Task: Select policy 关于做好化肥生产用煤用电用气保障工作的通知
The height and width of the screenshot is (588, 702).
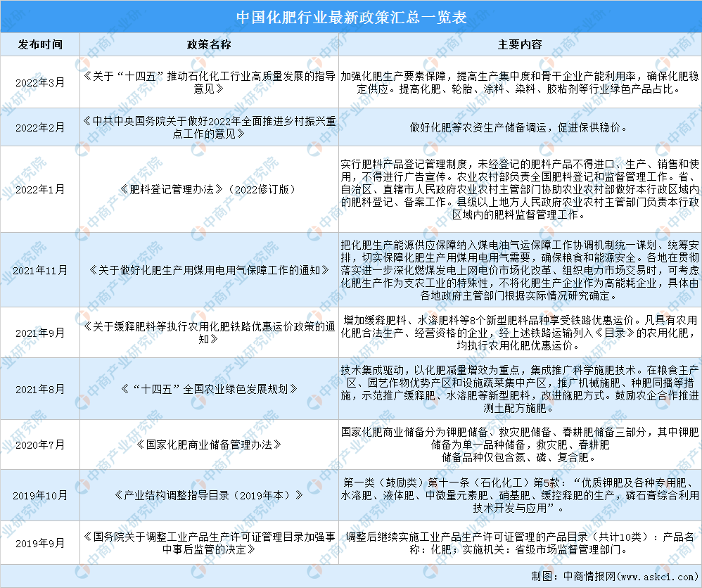Action: click(x=209, y=269)
